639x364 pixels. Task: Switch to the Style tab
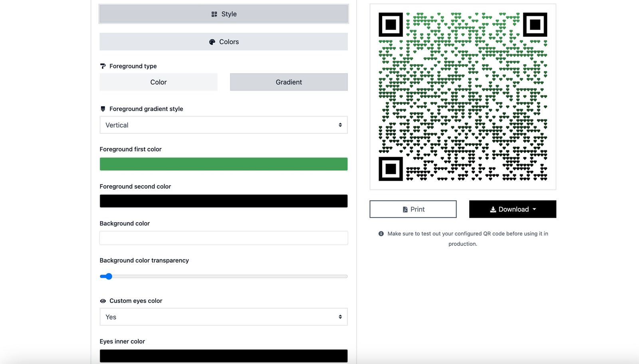[x=224, y=14]
